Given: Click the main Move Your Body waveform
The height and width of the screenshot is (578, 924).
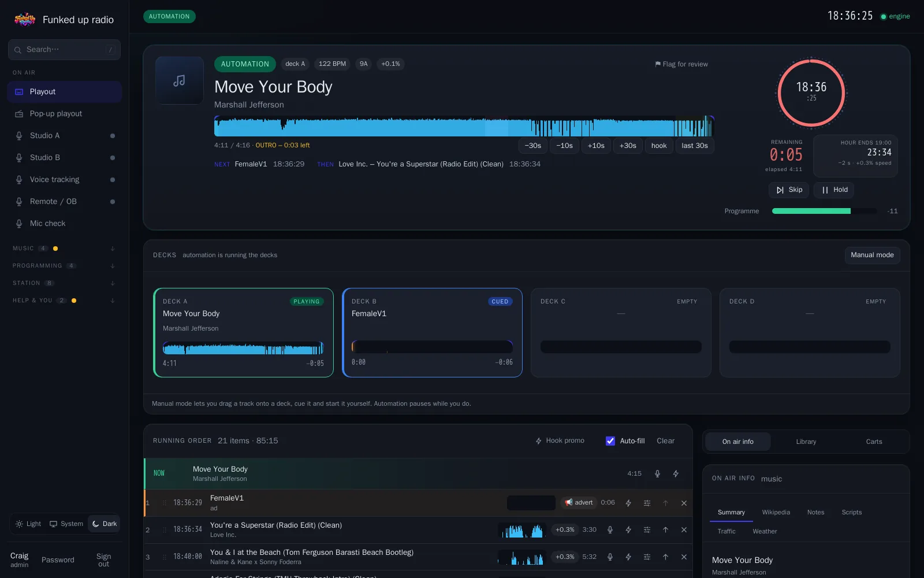Looking at the screenshot, I should coord(464,126).
